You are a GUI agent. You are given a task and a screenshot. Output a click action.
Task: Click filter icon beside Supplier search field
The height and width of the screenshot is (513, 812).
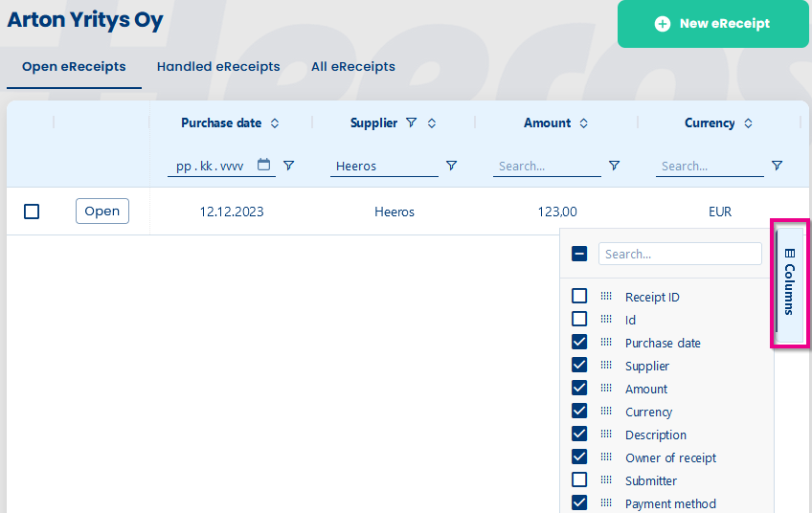pos(451,166)
